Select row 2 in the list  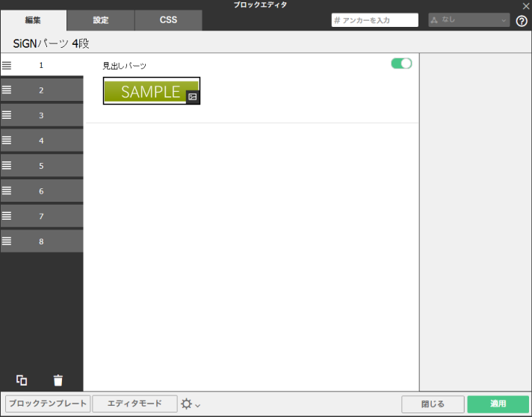coord(42,90)
